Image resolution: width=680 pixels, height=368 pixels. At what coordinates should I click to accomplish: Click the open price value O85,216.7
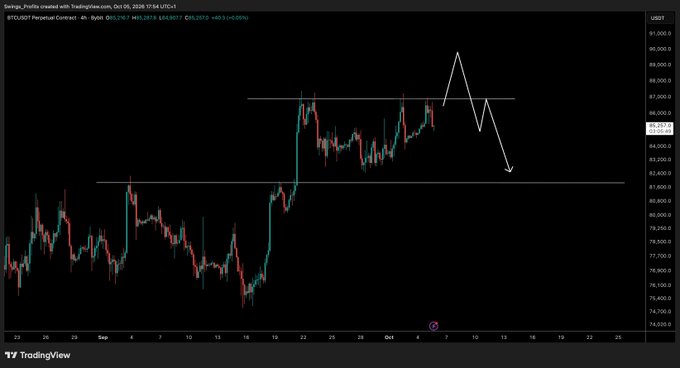(x=118, y=18)
